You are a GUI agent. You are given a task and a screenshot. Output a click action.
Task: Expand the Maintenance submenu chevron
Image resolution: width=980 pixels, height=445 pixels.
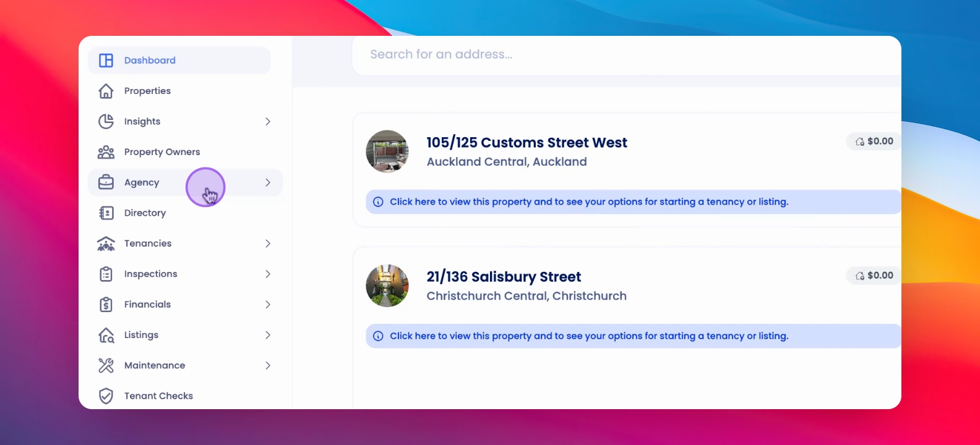tap(268, 365)
